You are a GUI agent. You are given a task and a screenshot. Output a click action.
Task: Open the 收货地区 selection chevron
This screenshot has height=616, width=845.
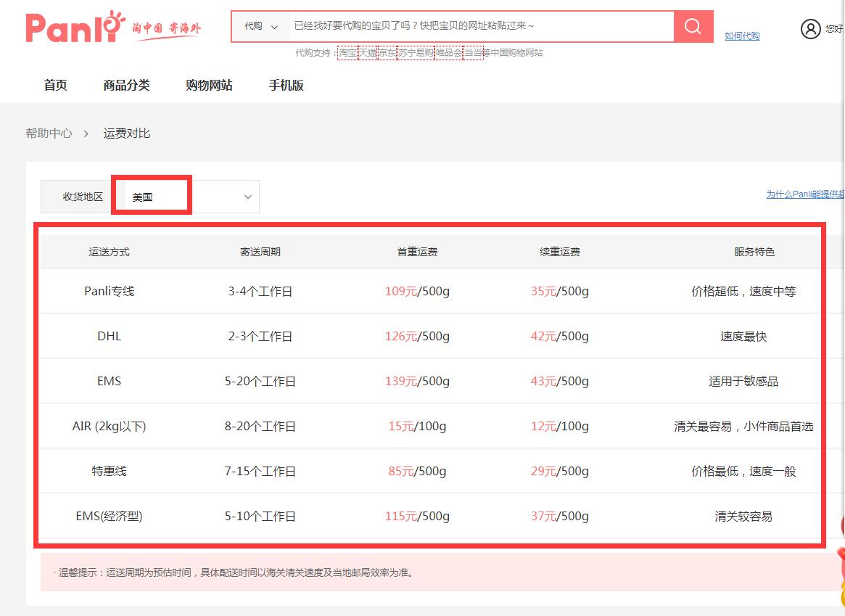[x=247, y=196]
